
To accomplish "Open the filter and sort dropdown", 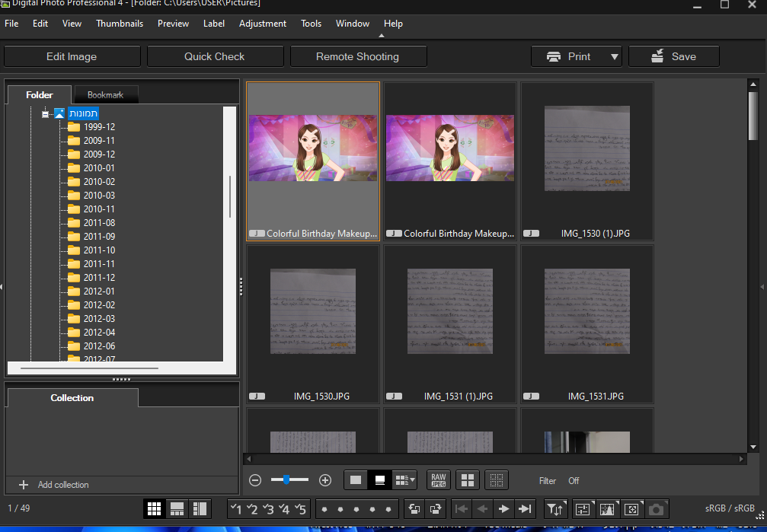I will click(x=556, y=509).
